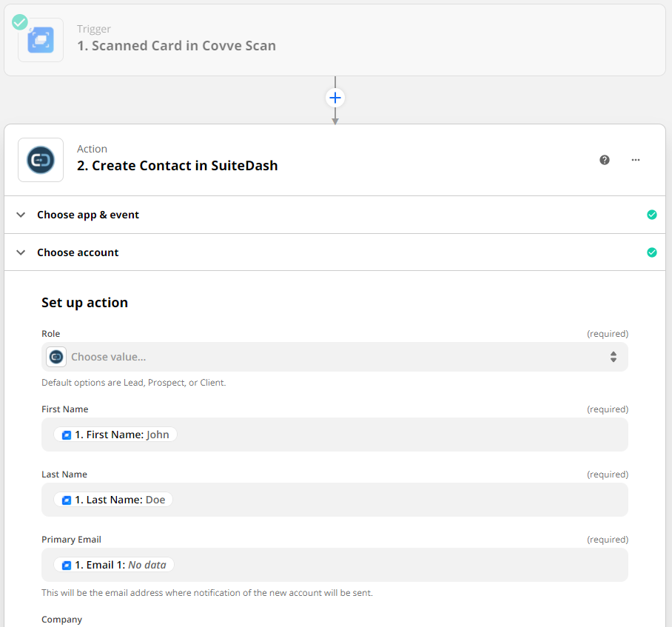Viewport: 672px width, 627px height.
Task: Click the SuiteDash action app icon
Action: click(41, 160)
